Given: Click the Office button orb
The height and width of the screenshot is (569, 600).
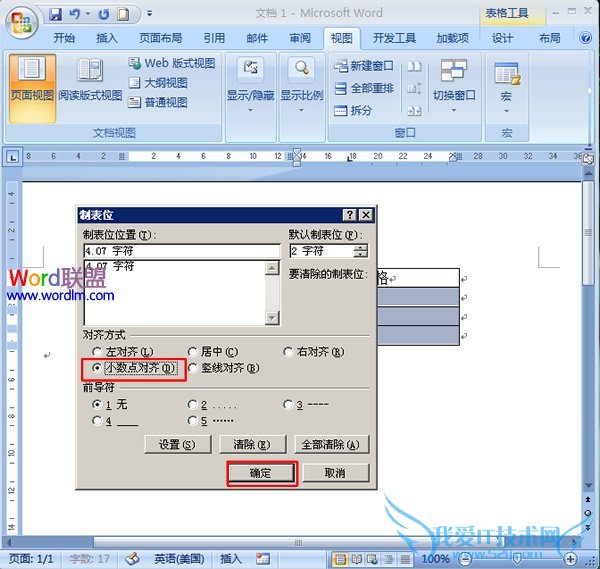Looking at the screenshot, I should (21, 22).
